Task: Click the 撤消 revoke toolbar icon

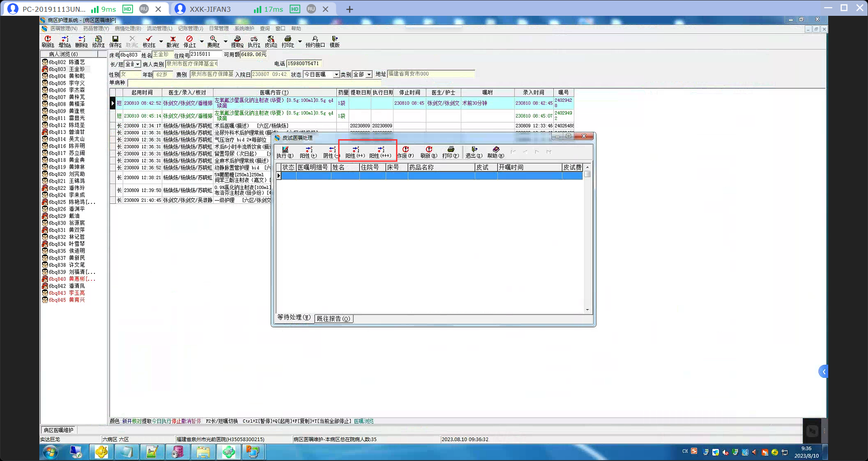Action: coord(173,42)
